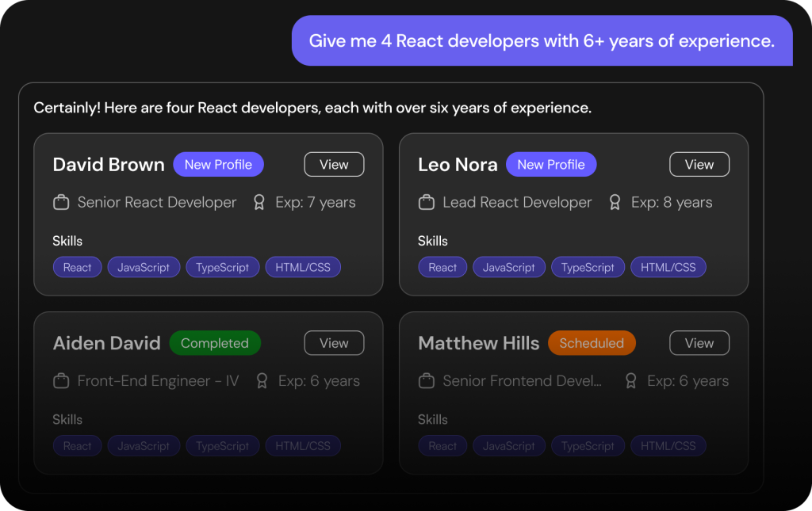Select HTML/CSS tag on Aiden David's card
Image resolution: width=812 pixels, height=511 pixels.
(x=303, y=446)
